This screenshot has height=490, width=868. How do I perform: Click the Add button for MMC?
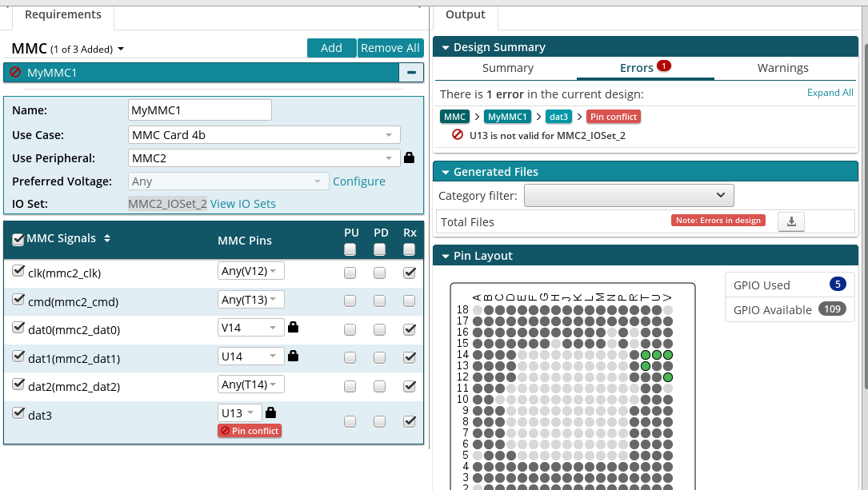tap(331, 48)
